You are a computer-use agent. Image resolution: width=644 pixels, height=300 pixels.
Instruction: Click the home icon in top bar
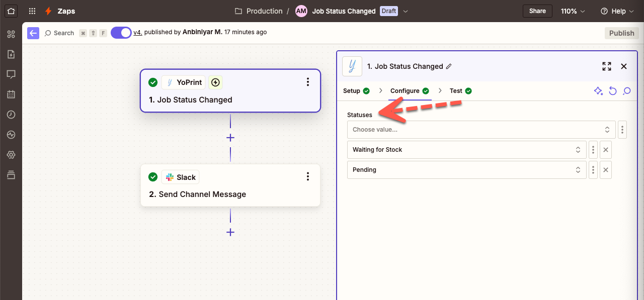(x=11, y=11)
